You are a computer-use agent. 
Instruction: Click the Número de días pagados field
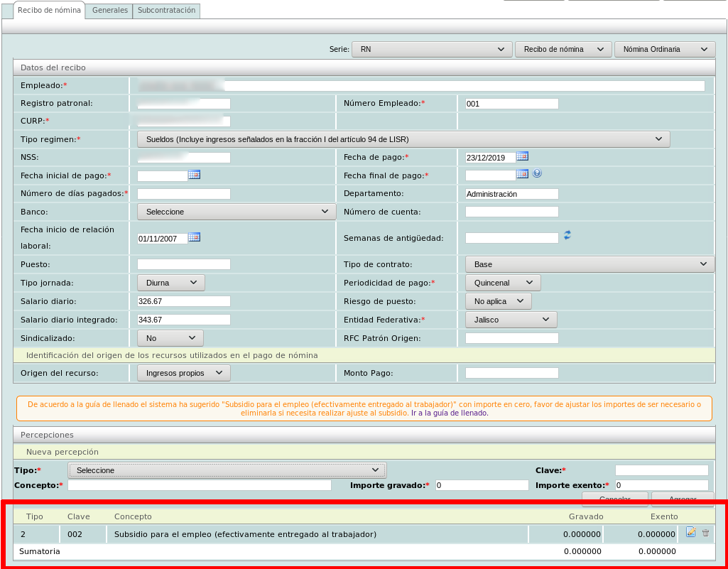click(x=184, y=194)
